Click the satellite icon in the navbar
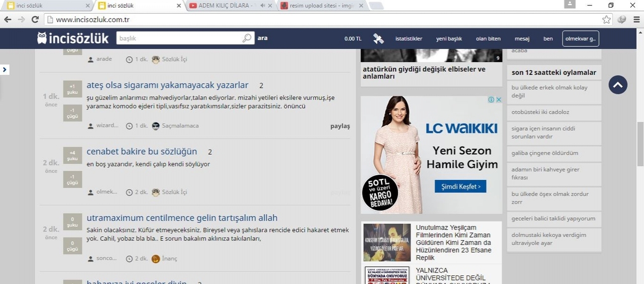The width and height of the screenshot is (644, 284). click(x=378, y=39)
